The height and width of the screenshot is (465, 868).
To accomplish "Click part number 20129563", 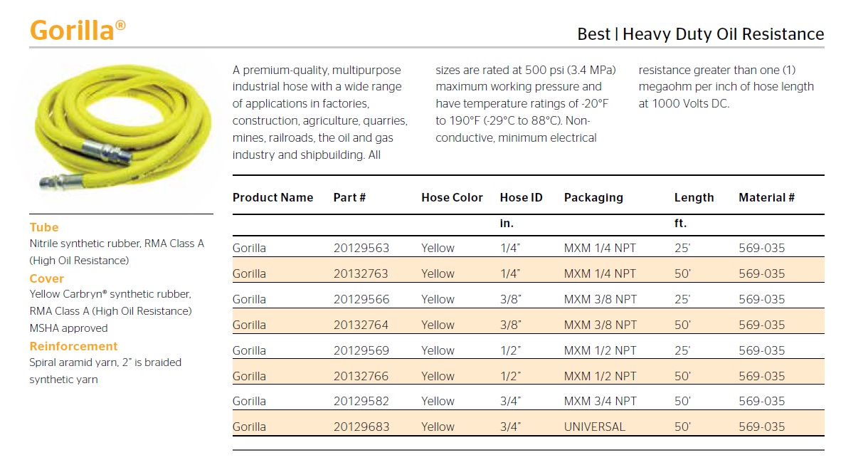I will pos(361,249).
